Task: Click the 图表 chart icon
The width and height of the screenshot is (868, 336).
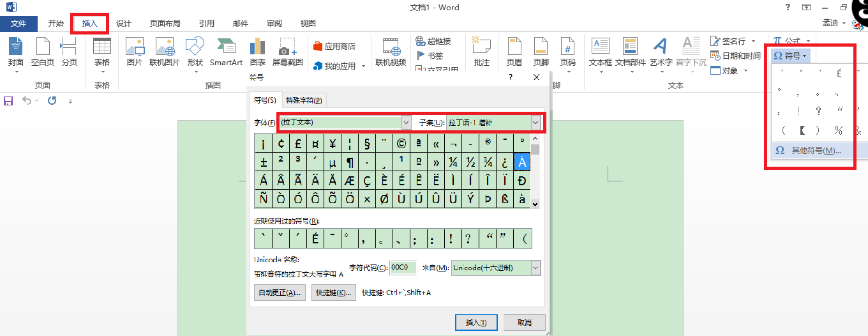Action: click(258, 52)
